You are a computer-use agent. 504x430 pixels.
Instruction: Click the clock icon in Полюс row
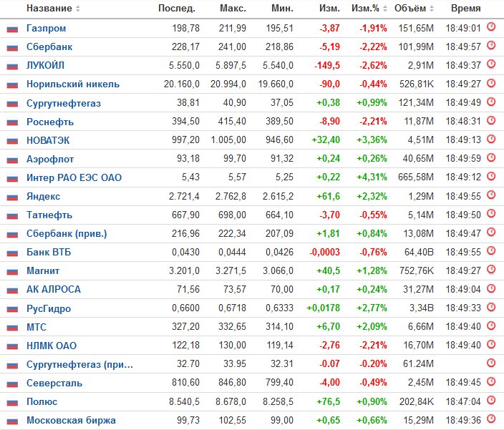491,400
